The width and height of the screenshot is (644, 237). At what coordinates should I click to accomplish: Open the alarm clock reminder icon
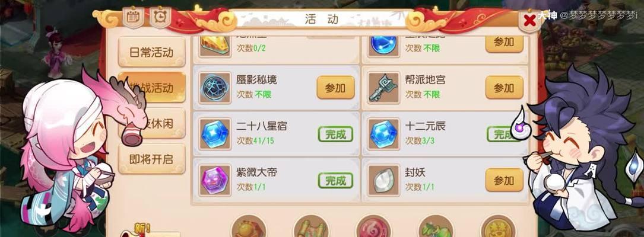pos(160,17)
